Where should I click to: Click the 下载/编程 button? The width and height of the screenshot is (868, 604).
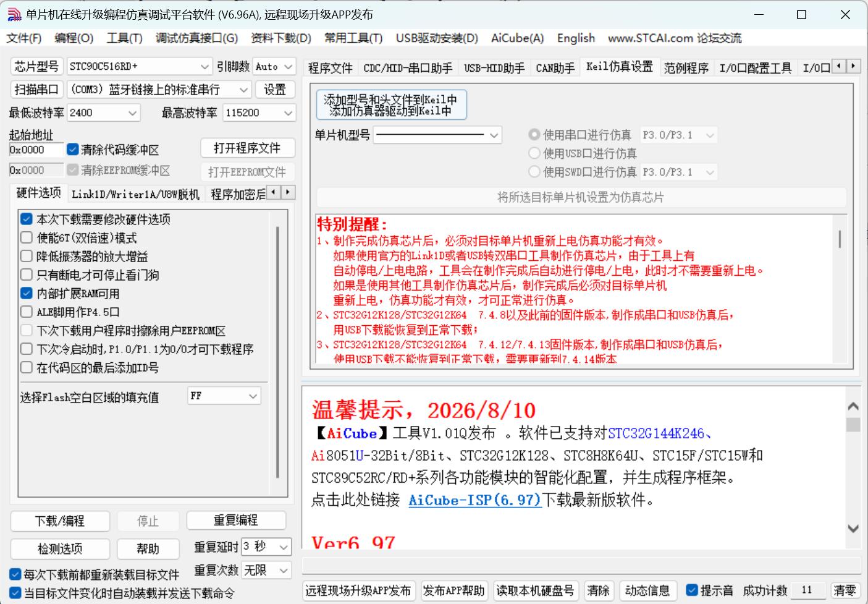click(60, 521)
